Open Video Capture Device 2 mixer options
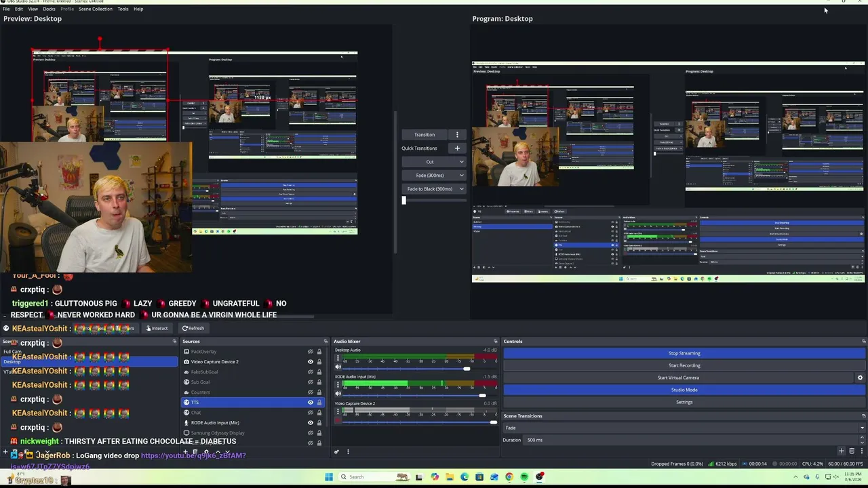 point(338,411)
